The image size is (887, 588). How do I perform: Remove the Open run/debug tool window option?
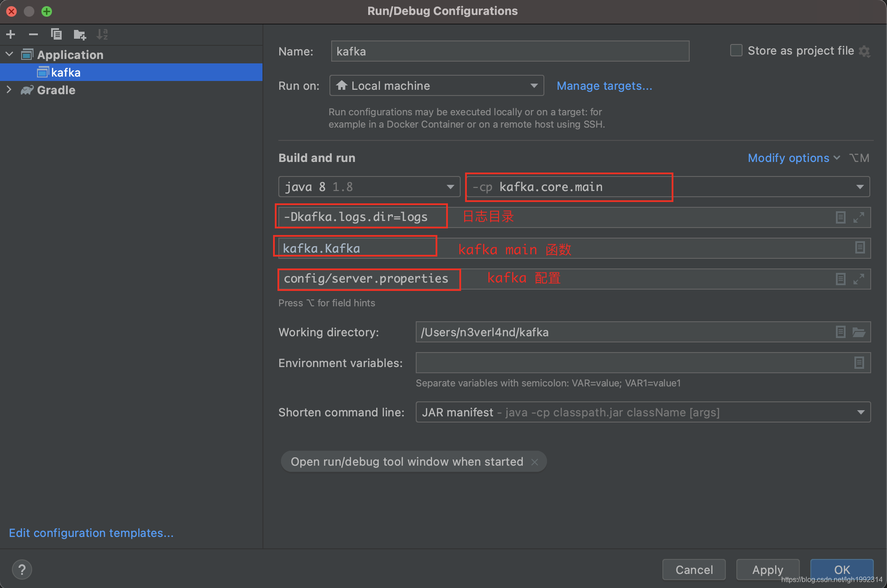tap(535, 462)
